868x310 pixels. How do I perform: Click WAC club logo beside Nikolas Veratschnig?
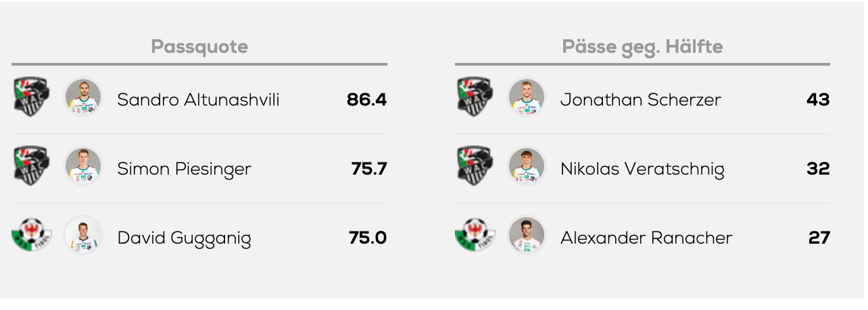tap(475, 167)
